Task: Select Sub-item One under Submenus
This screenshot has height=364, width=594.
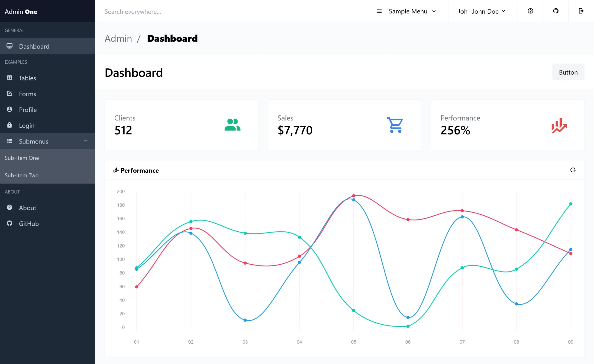Action: pyautogui.click(x=22, y=158)
